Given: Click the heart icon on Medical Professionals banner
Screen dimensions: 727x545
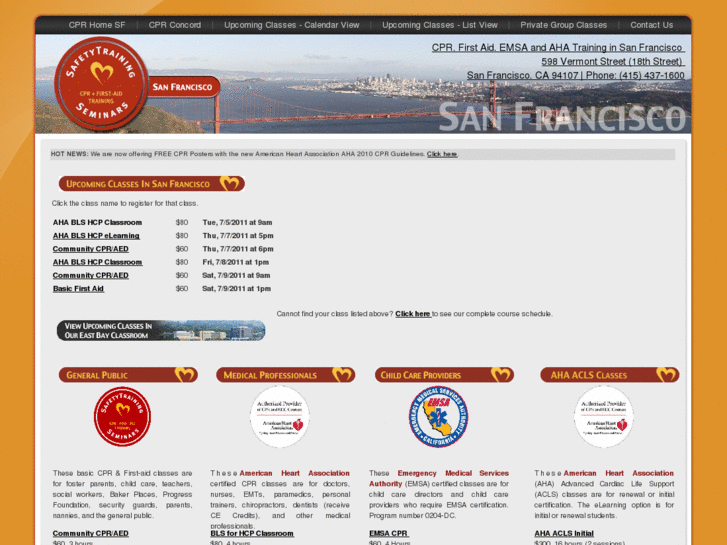Looking at the screenshot, I should 342,374.
